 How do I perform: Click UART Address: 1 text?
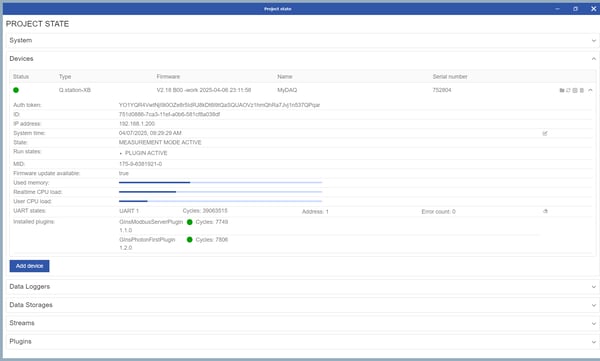(x=315, y=212)
